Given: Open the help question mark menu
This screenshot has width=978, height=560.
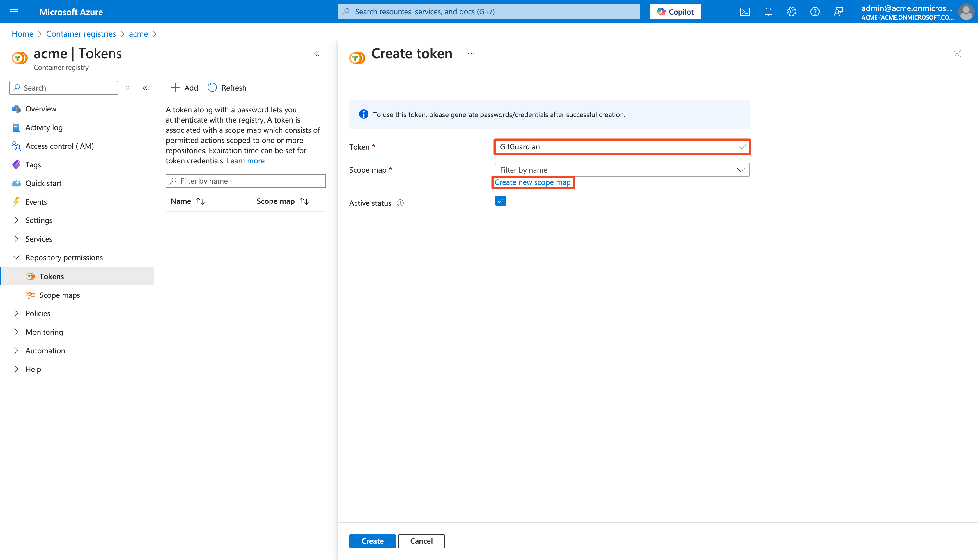Looking at the screenshot, I should tap(814, 12).
